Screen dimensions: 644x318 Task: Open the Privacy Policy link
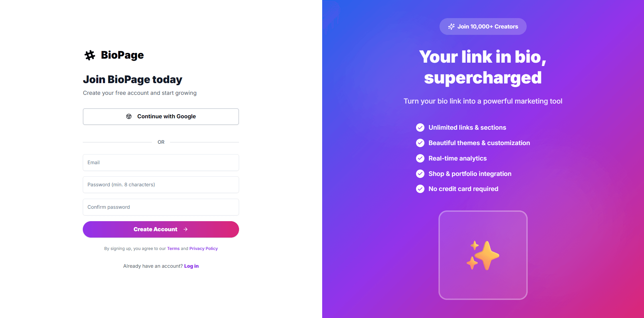tap(203, 249)
